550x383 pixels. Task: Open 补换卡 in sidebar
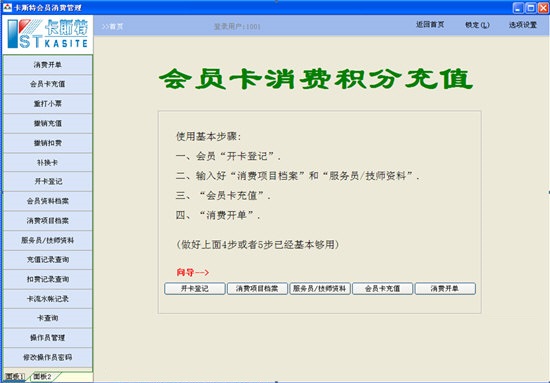pos(48,163)
